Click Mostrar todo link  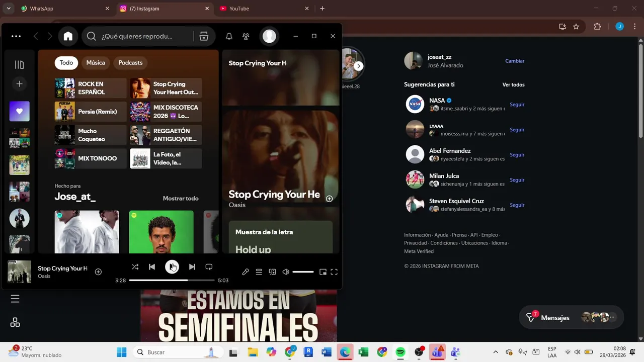(181, 199)
